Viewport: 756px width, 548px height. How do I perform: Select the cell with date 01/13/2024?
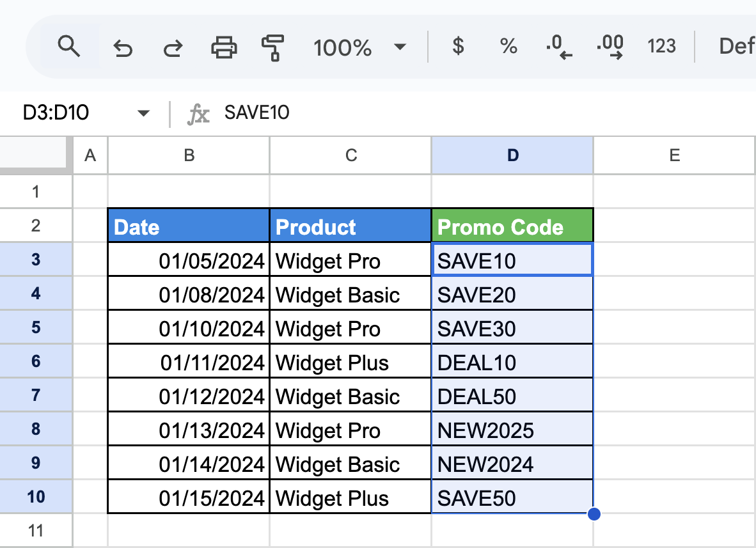(189, 429)
